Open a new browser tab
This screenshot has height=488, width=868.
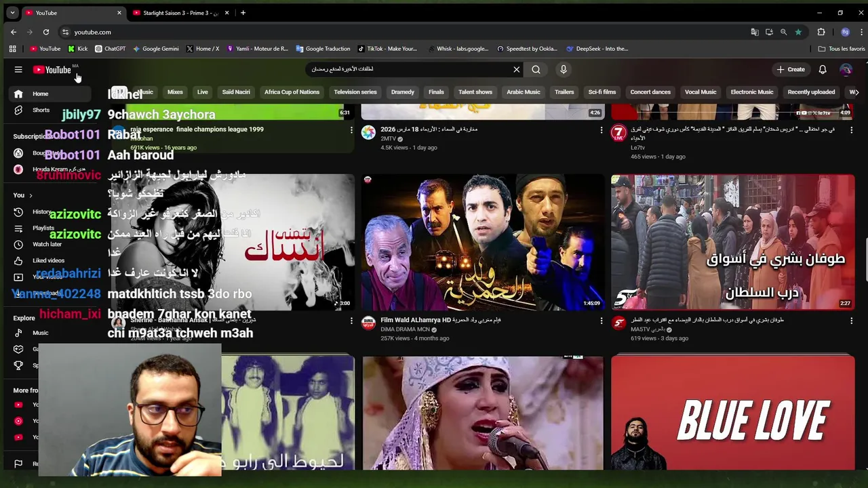(243, 13)
